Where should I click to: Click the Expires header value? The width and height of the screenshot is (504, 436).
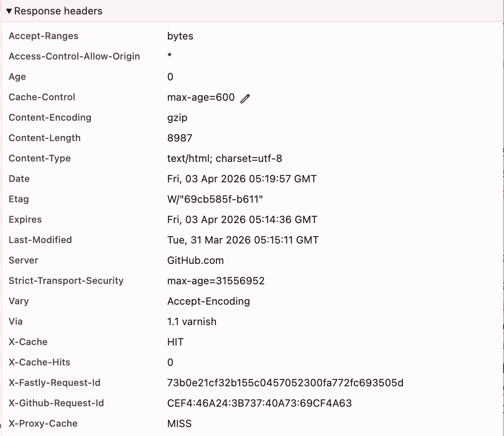click(242, 220)
